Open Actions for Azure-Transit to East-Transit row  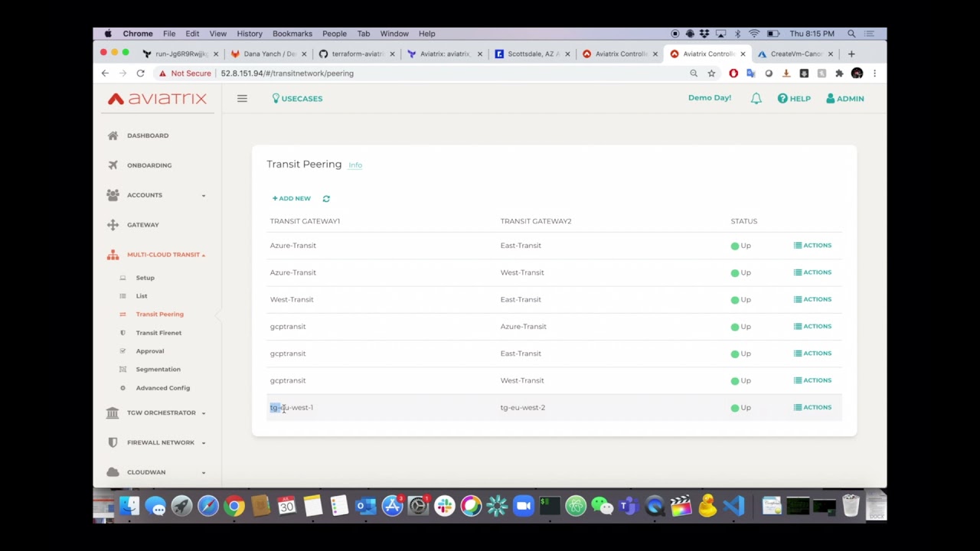pyautogui.click(x=812, y=246)
